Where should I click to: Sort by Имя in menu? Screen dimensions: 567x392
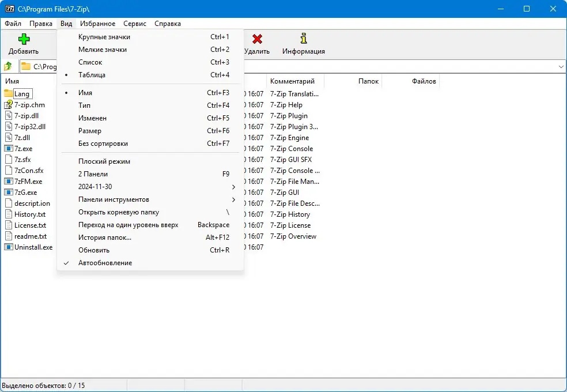(150, 93)
